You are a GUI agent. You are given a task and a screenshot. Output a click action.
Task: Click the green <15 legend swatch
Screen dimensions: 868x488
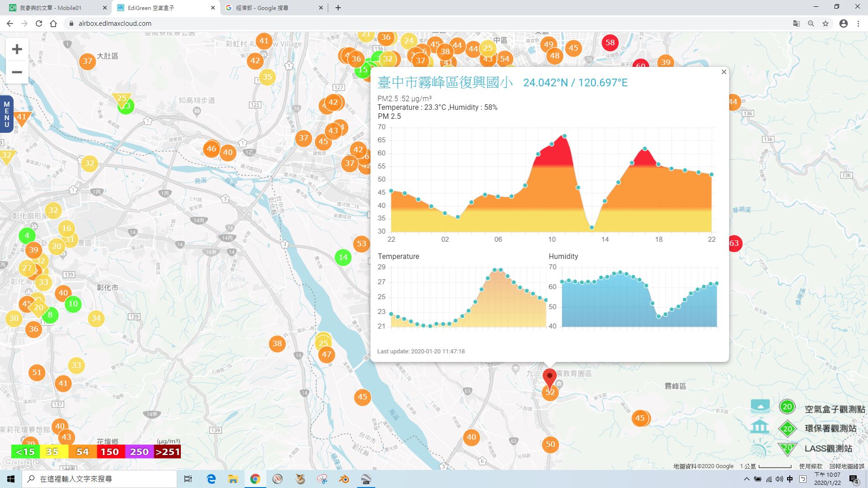pyautogui.click(x=25, y=452)
